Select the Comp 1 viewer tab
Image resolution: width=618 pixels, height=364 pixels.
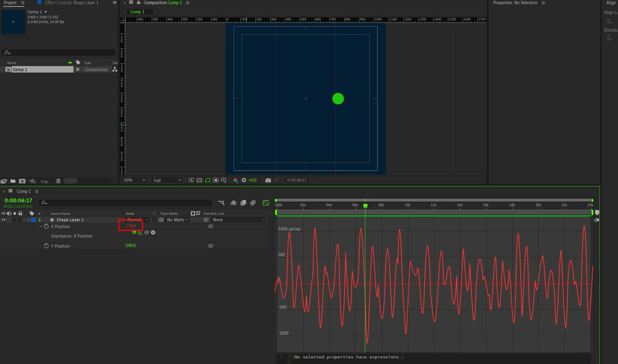point(137,12)
